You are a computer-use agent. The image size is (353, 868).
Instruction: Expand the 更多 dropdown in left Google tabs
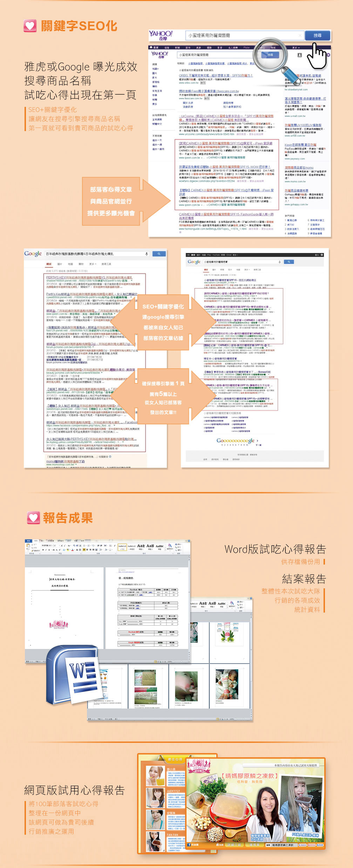(x=93, y=264)
